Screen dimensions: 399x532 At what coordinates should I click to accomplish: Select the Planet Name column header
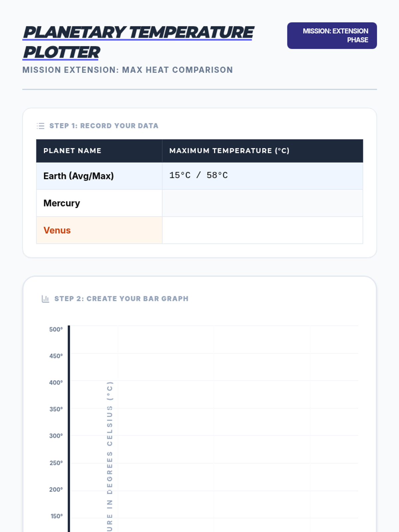click(72, 151)
